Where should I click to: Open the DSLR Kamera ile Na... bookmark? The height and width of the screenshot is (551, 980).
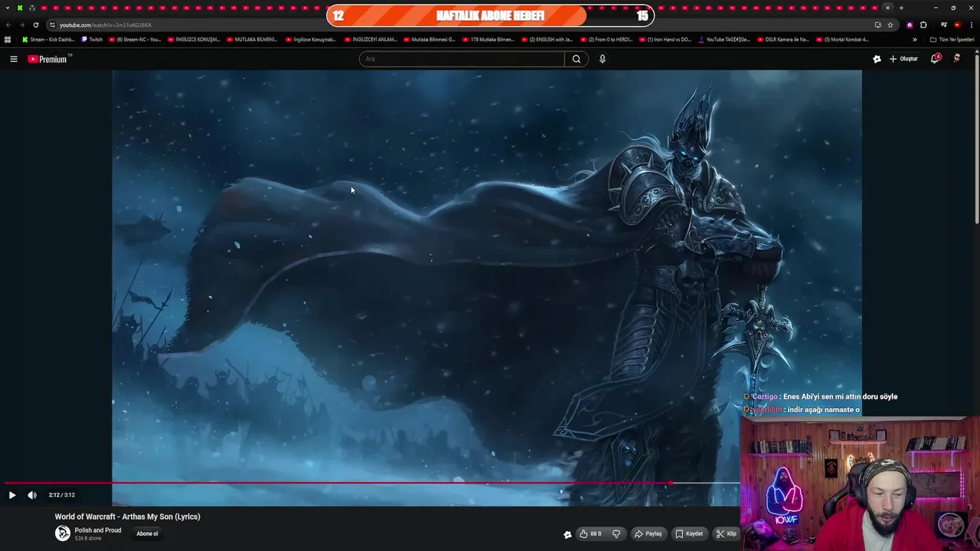click(782, 40)
